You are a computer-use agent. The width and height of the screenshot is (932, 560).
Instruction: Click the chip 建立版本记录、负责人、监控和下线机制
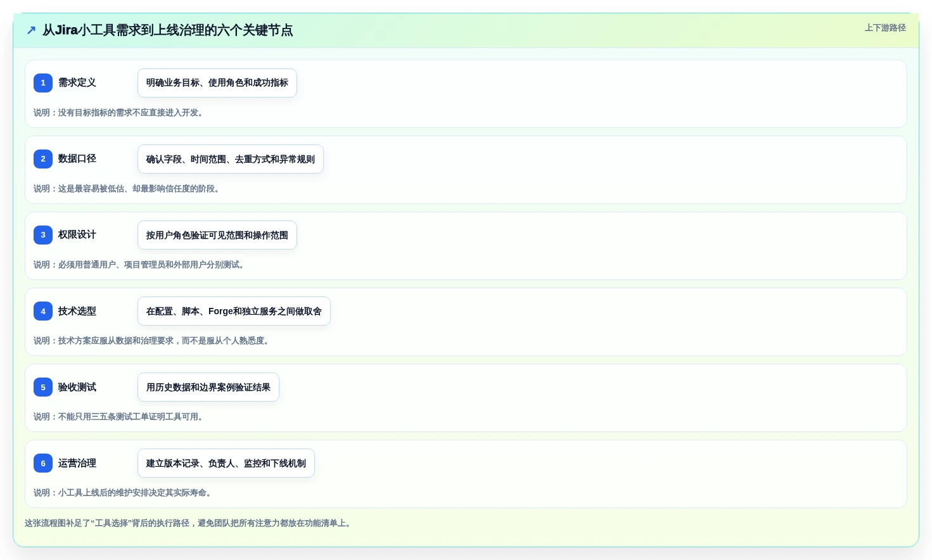[226, 463]
